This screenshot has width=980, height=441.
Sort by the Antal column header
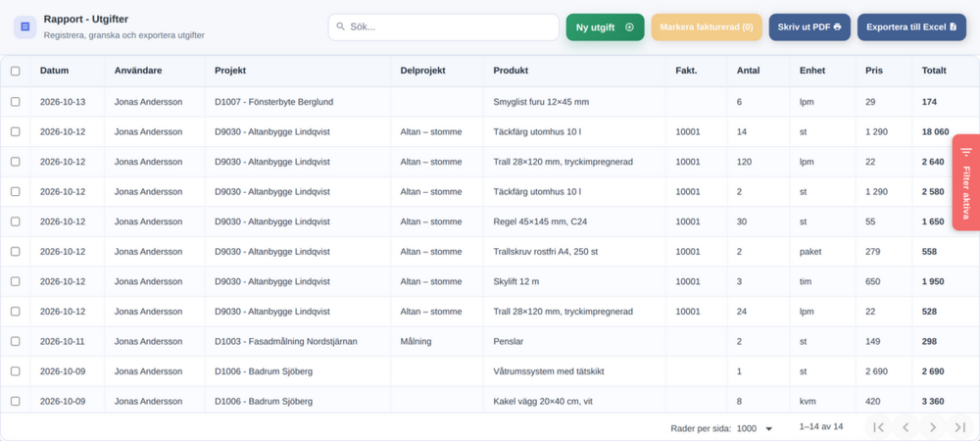coord(748,71)
